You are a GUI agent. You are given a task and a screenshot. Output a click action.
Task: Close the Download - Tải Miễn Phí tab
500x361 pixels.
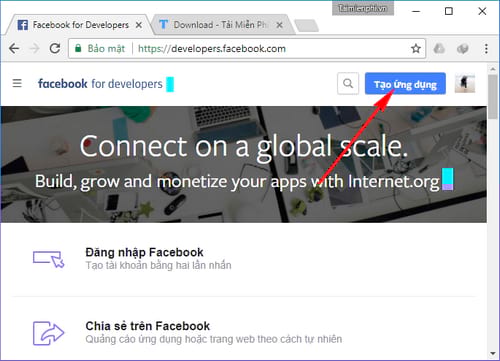click(x=280, y=25)
